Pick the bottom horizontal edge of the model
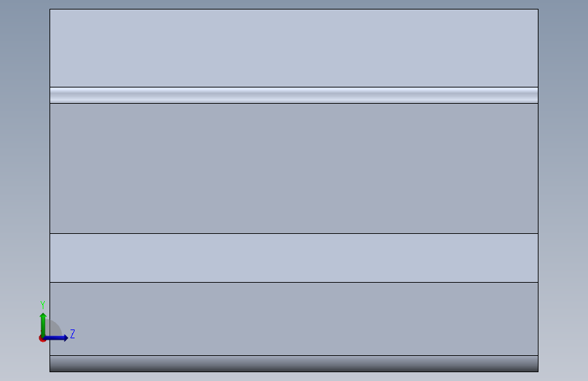Viewport: 588px width, 381px height. pyautogui.click(x=294, y=372)
